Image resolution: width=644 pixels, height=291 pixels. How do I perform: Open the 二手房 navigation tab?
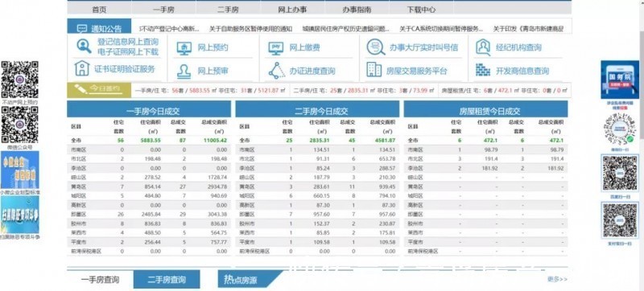point(228,9)
